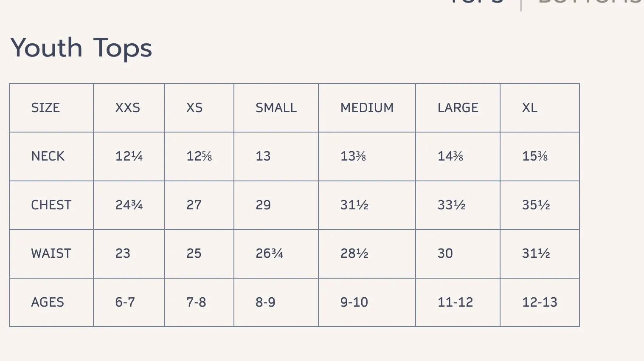Switch to the Tops tab
The image size is (644, 361).
coord(475,2)
